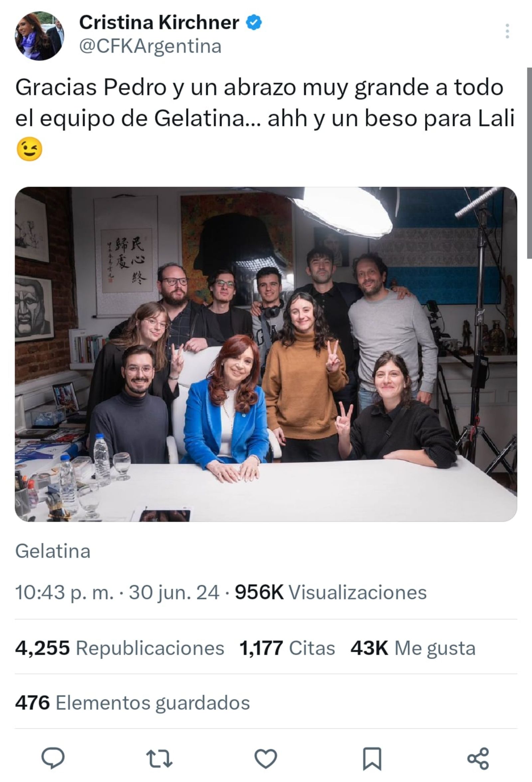This screenshot has height=782, width=532.
Task: Show the 43K Me gusta list
Action: tap(413, 648)
